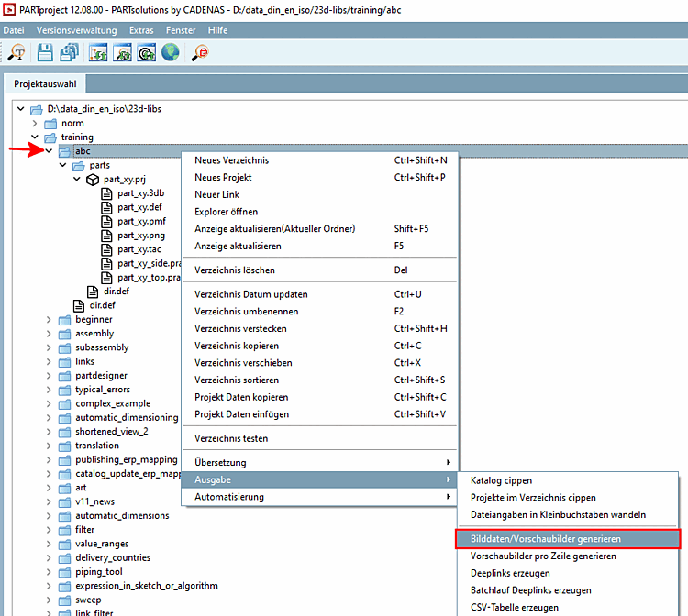This screenshot has height=616, width=688.
Task: Click the abc folder icon
Action: (x=64, y=151)
